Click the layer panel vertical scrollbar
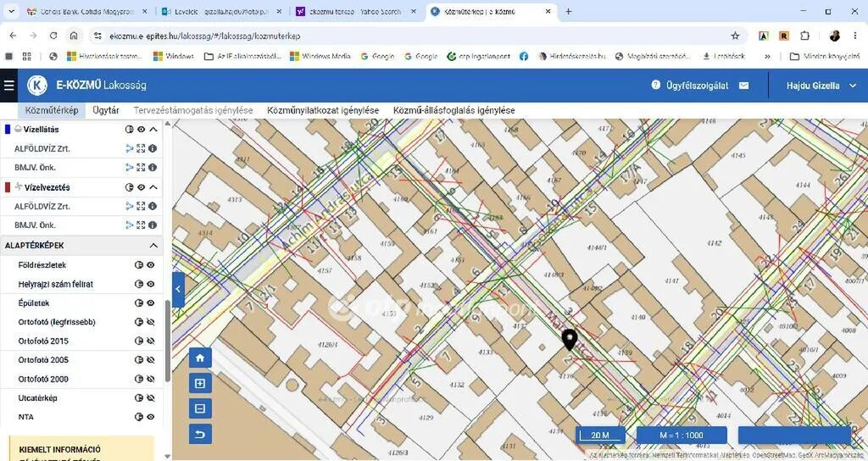The width and height of the screenshot is (868, 461). click(168, 341)
